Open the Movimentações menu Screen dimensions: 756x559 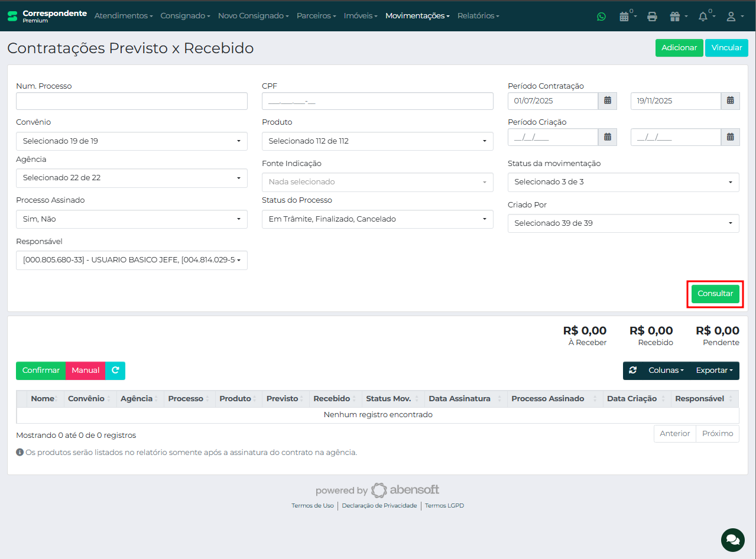coord(417,16)
